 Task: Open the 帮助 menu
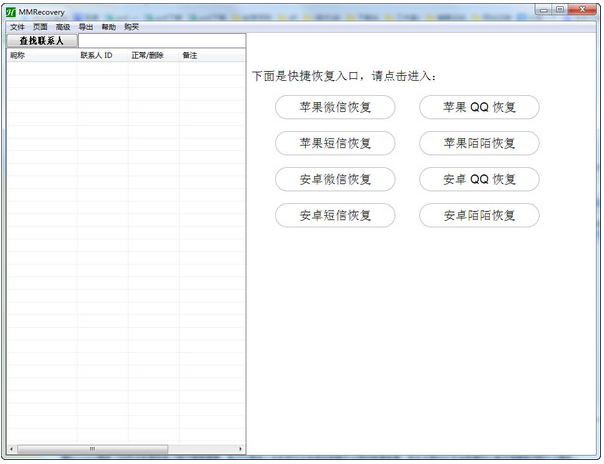coord(109,27)
